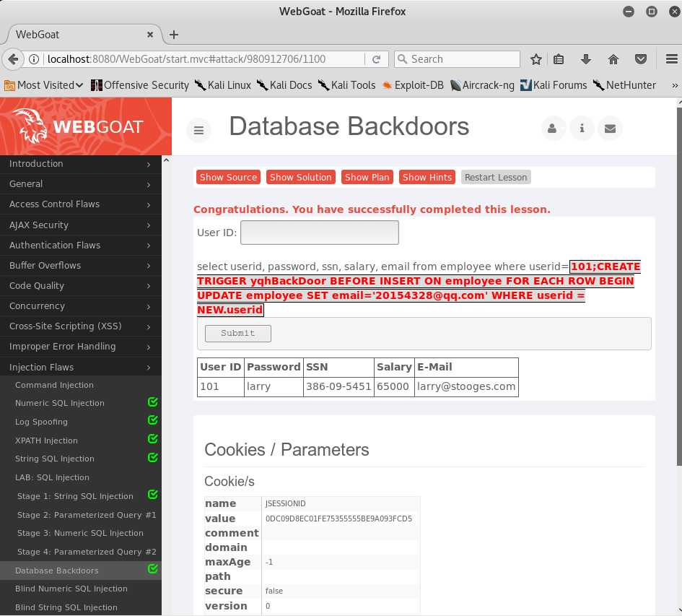This screenshot has height=616, width=682.
Task: Bookmark this page with the star icon
Action: click(535, 59)
